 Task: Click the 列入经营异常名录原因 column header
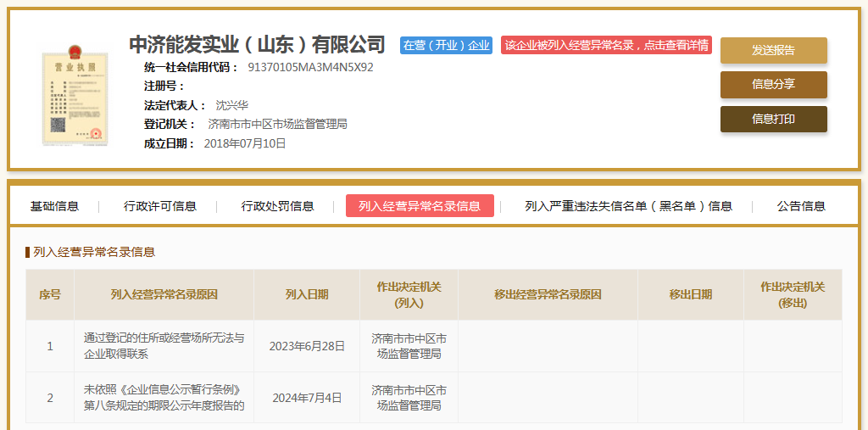[x=164, y=294]
